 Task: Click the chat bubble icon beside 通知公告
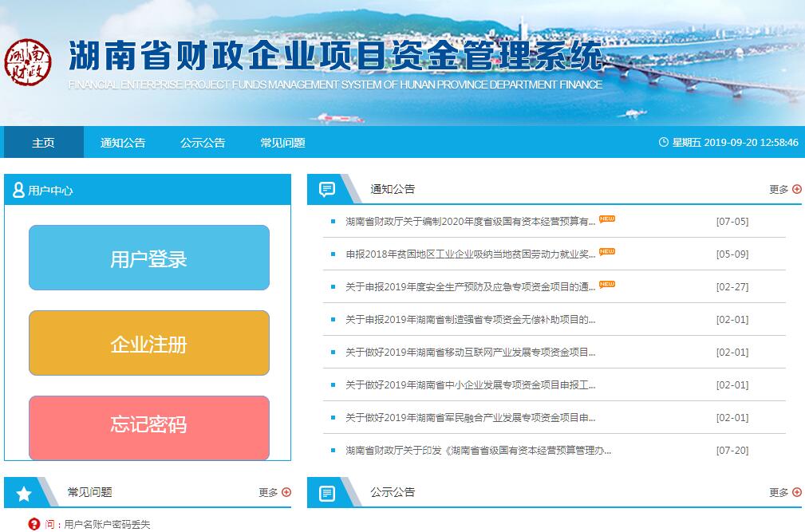[x=327, y=189]
